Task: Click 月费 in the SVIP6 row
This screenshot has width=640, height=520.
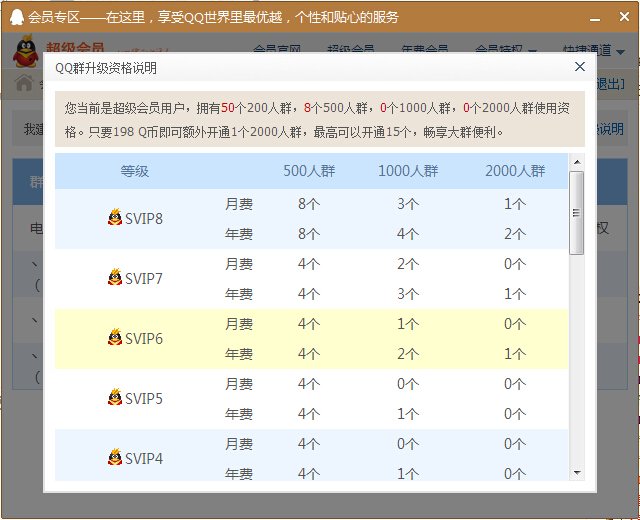Action: (x=239, y=324)
